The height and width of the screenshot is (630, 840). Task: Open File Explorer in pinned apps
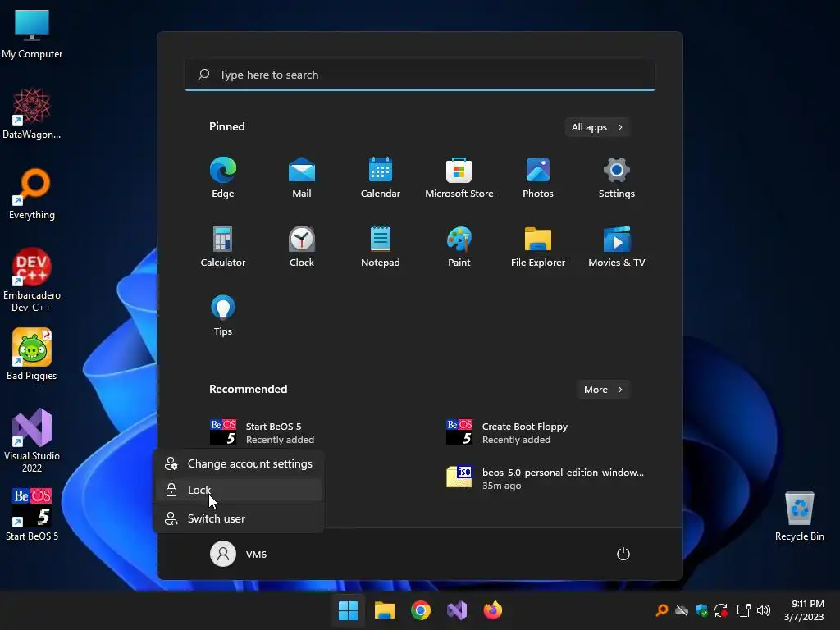(x=538, y=246)
